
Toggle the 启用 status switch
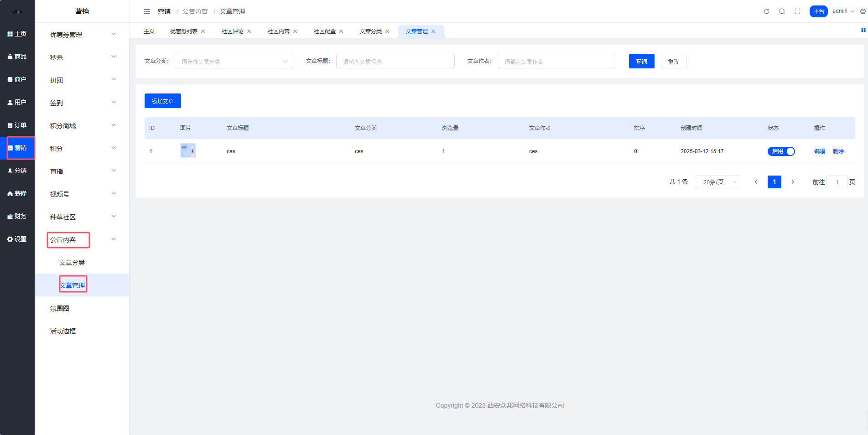point(781,151)
